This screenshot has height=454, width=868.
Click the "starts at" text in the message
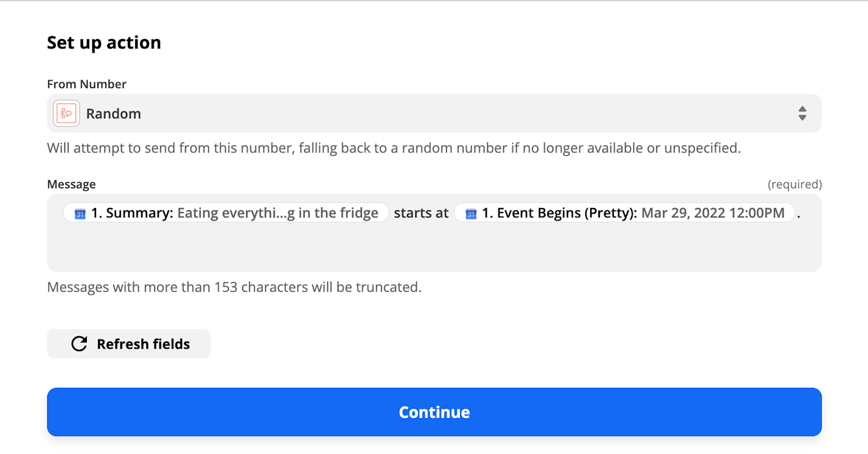(421, 213)
